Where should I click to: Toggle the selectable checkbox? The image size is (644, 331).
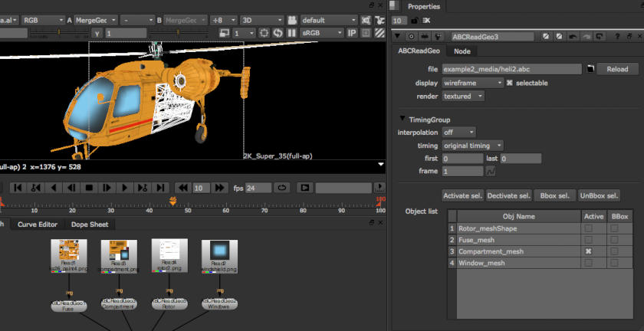tap(510, 83)
